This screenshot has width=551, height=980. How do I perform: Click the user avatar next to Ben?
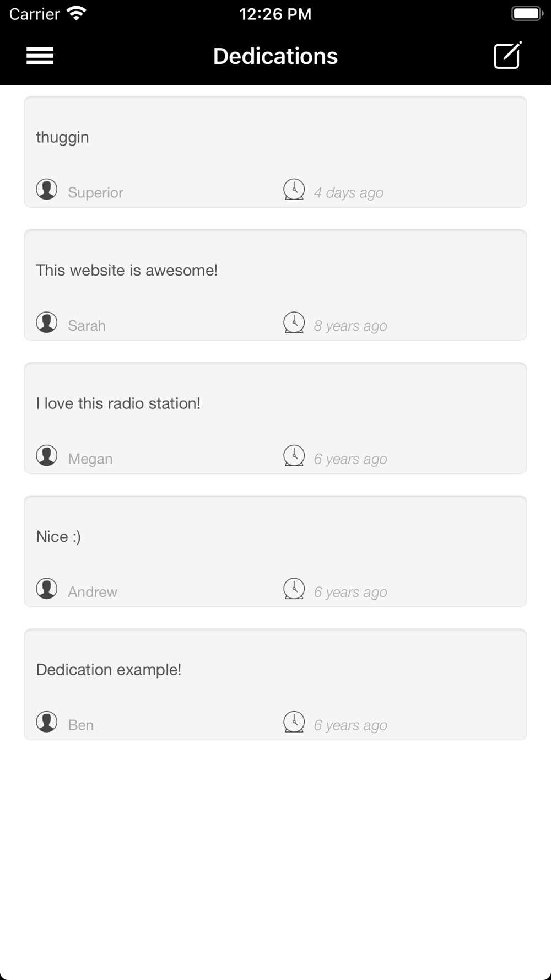click(47, 722)
